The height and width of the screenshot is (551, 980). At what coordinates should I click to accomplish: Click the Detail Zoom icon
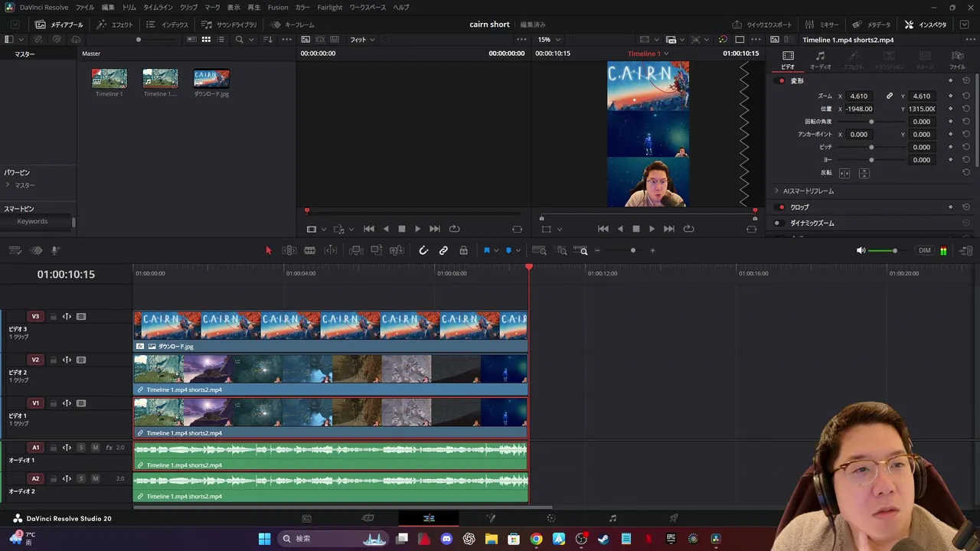click(562, 250)
